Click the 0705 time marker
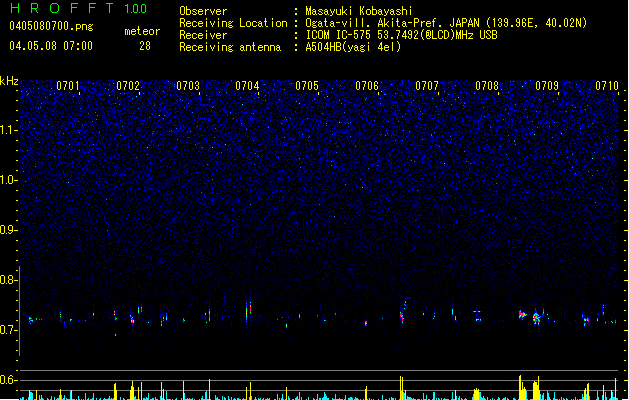Screen dimensions: 629x400 click(x=307, y=85)
